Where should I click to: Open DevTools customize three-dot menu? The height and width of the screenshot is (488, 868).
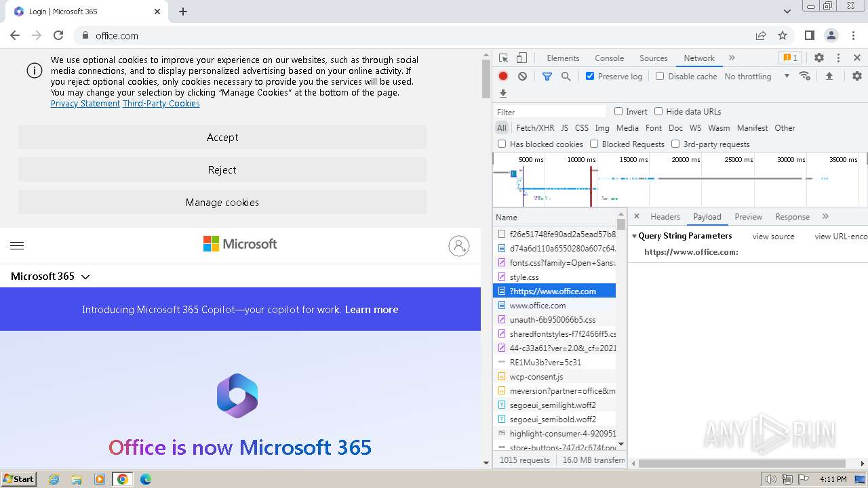coord(838,58)
